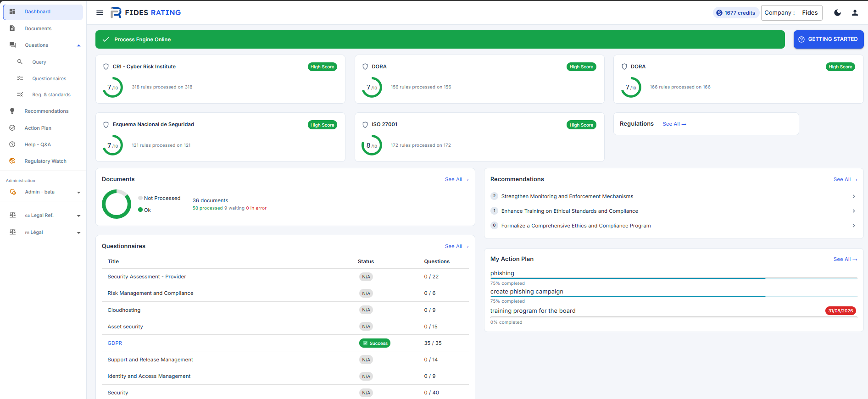Click the Esquema Nacional de Seguridad shield icon

pyautogui.click(x=106, y=125)
